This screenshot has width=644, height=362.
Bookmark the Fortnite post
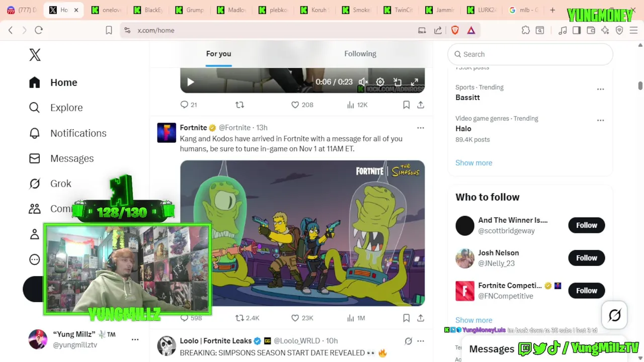tap(406, 318)
